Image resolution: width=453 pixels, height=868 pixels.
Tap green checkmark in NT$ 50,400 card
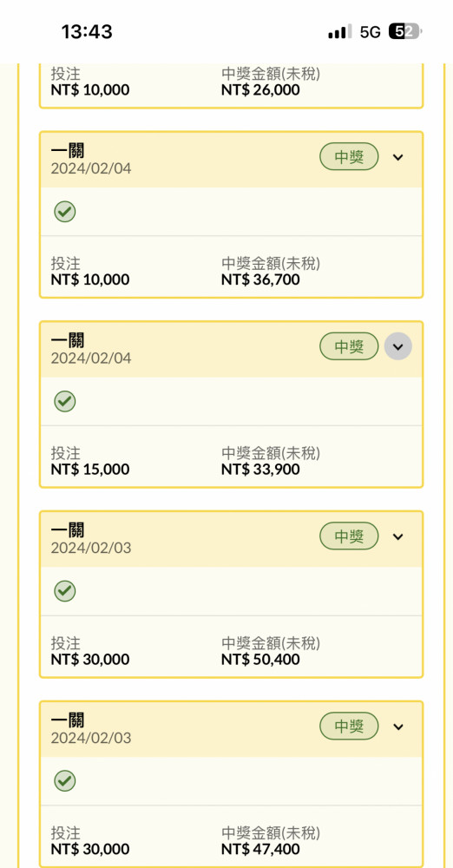click(x=65, y=591)
